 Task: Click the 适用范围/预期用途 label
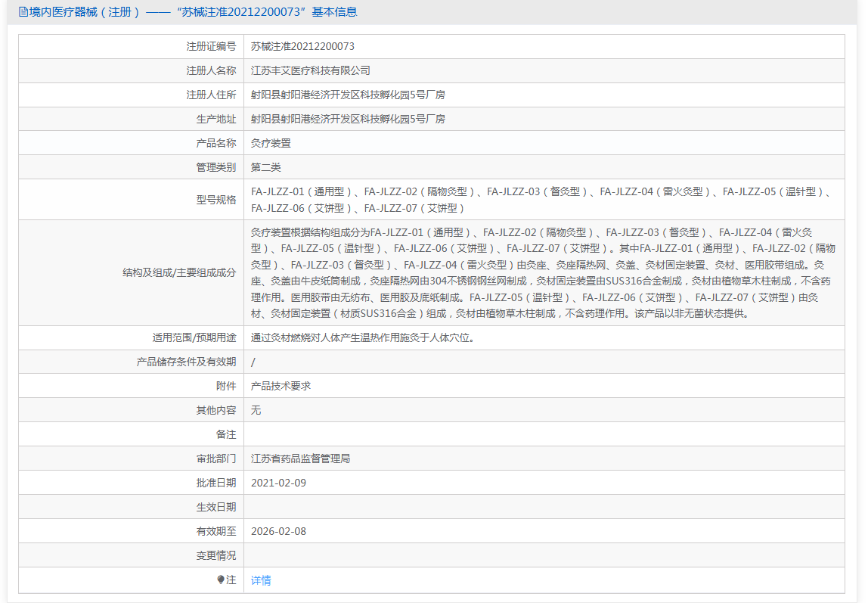click(x=194, y=337)
